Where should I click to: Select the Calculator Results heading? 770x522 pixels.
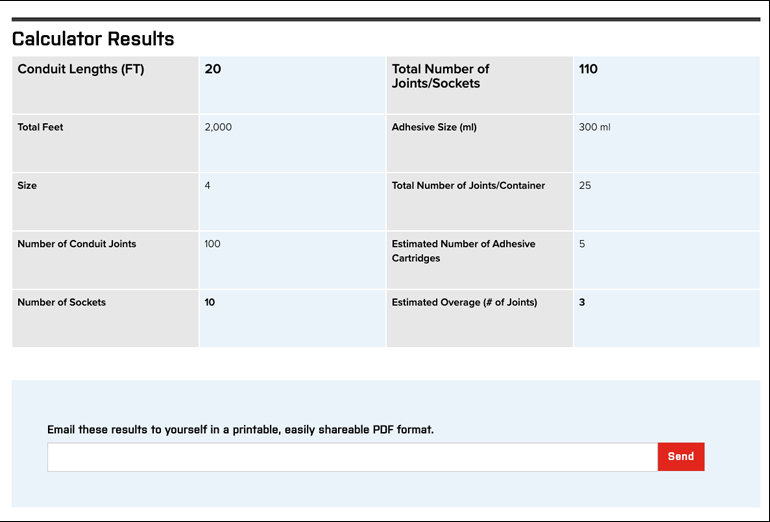pyautogui.click(x=93, y=39)
